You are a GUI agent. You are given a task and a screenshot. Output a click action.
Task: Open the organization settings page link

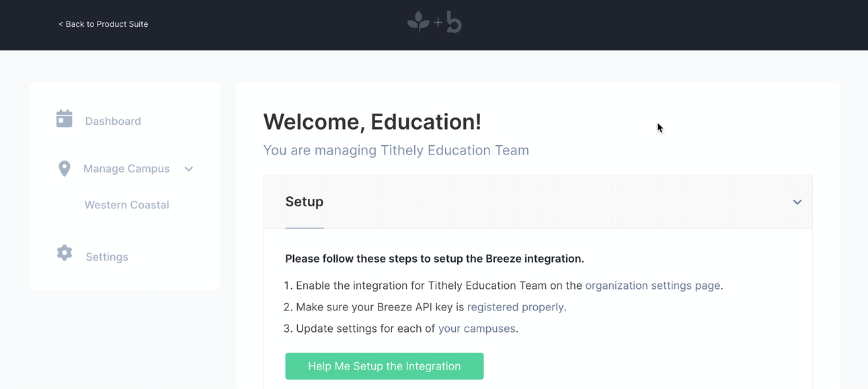pos(653,286)
